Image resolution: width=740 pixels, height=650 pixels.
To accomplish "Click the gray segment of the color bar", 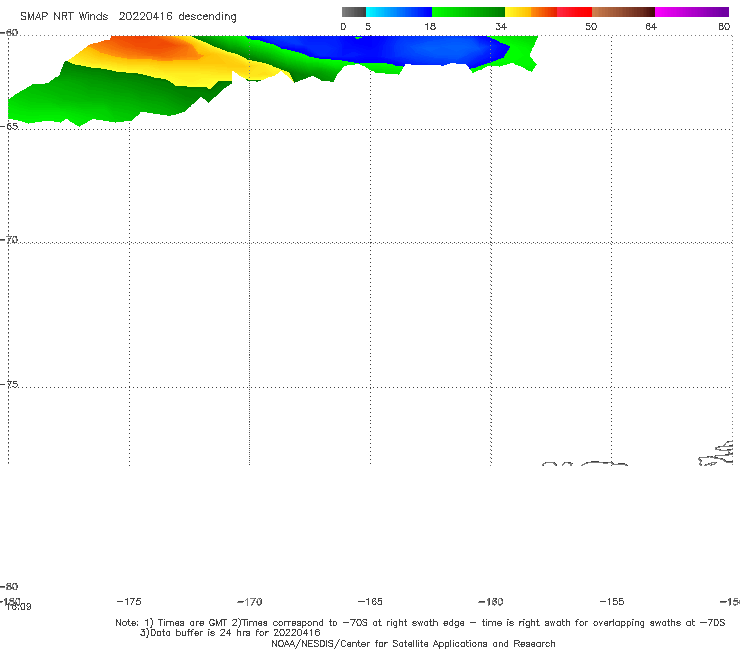I will point(353,12).
